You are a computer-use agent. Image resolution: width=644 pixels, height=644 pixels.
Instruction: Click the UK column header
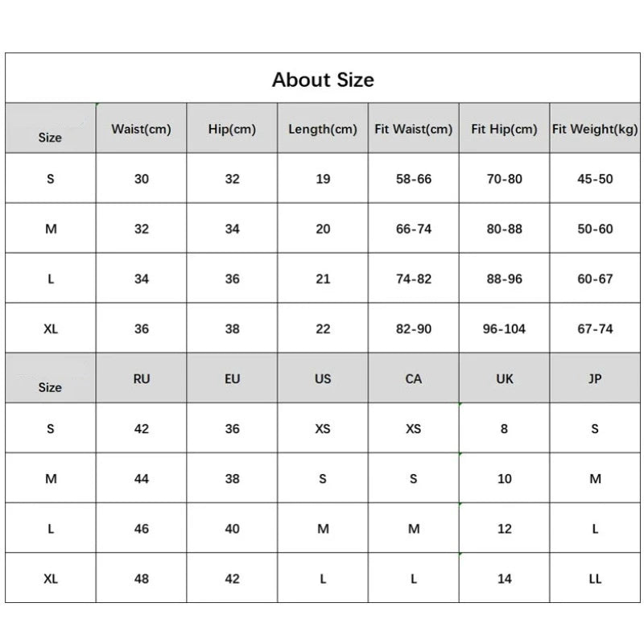click(x=504, y=378)
